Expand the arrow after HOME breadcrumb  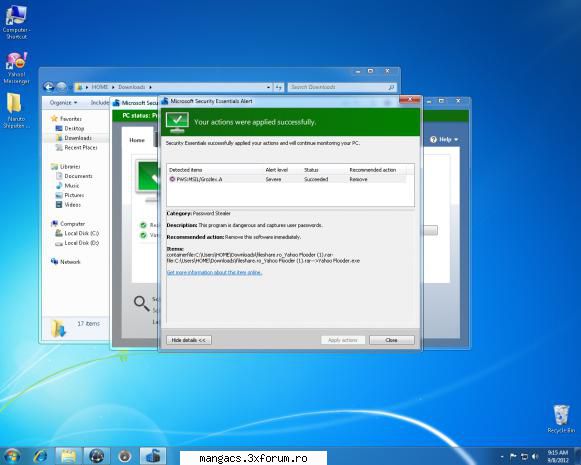click(x=113, y=87)
